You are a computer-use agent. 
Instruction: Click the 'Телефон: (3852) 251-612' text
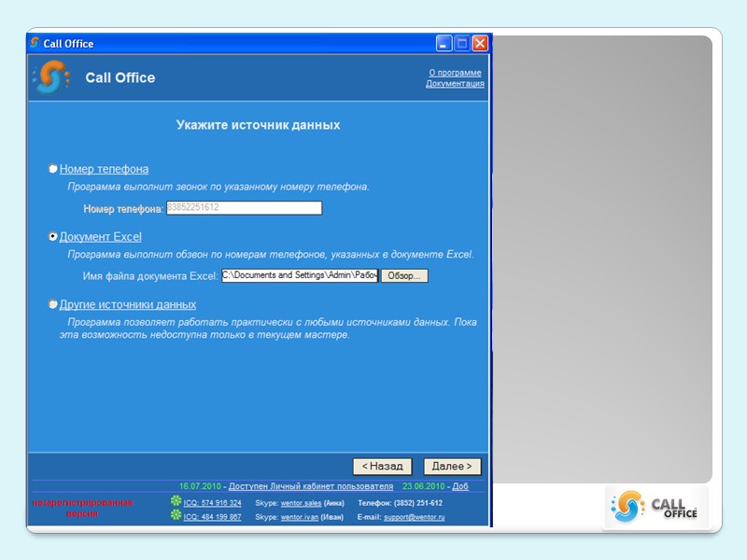401,503
